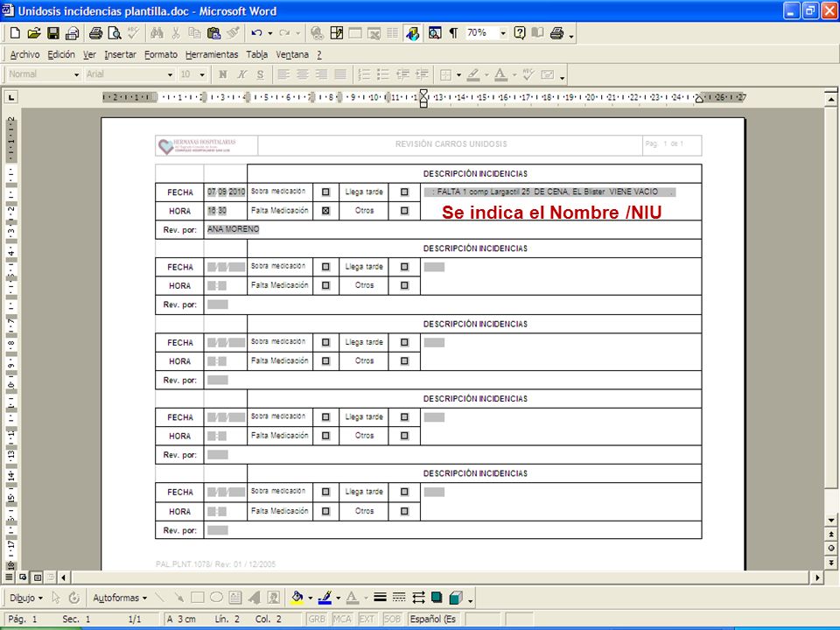Open Word Help with the question mark icon
This screenshot has height=630, width=840.
click(519, 33)
